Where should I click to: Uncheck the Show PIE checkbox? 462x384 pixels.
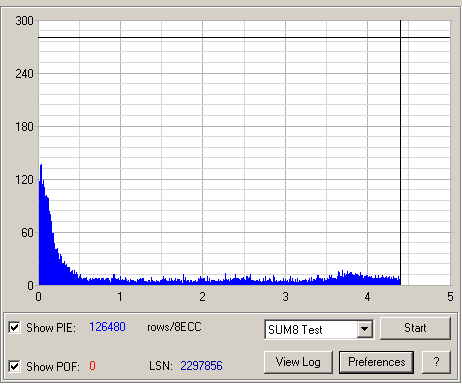click(x=14, y=327)
